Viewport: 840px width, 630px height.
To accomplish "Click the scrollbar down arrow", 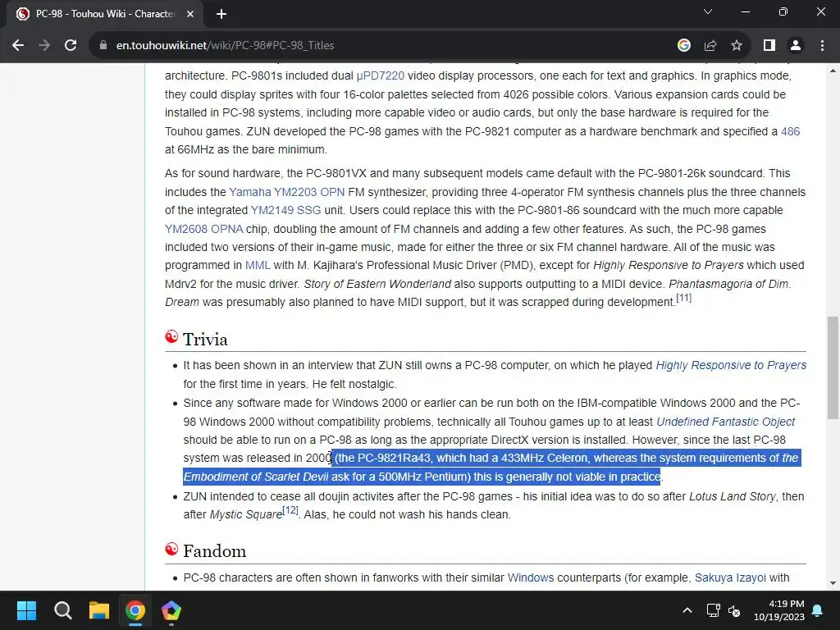I will [x=833, y=583].
